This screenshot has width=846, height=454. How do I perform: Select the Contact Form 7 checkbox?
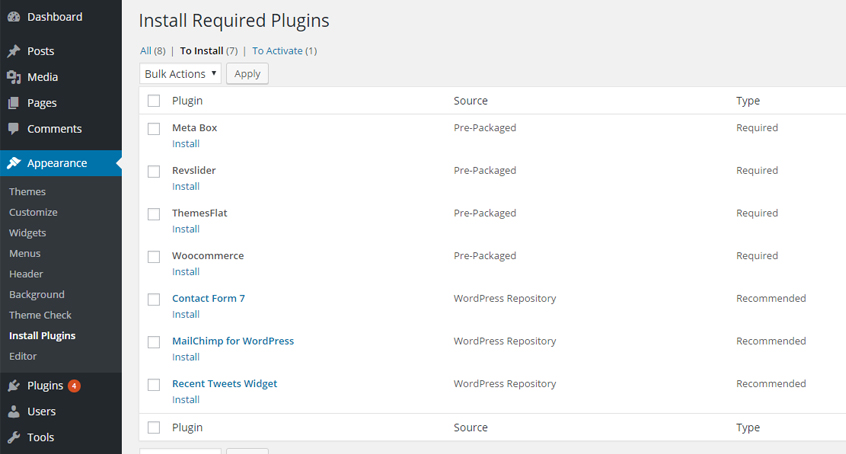(x=154, y=299)
